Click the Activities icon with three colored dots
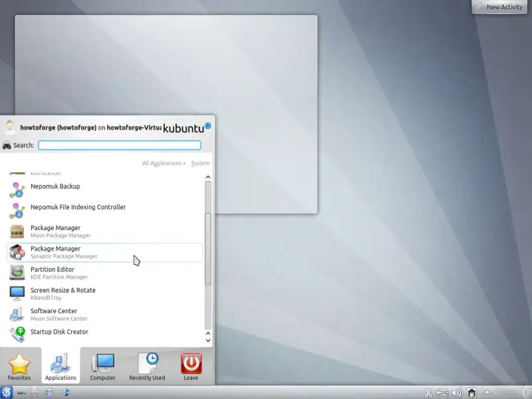Viewport: 532px width, 399px height. coord(21,393)
